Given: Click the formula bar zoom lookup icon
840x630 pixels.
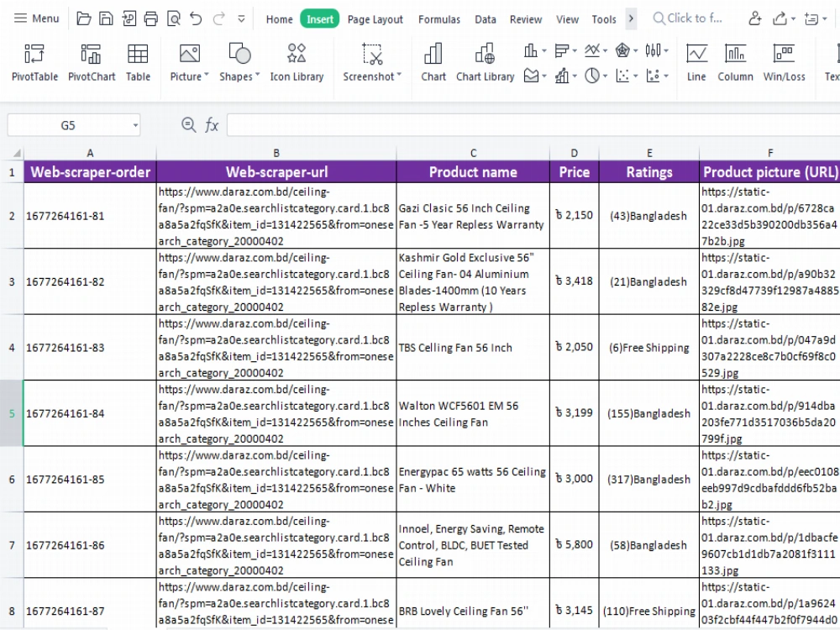Looking at the screenshot, I should [188, 125].
